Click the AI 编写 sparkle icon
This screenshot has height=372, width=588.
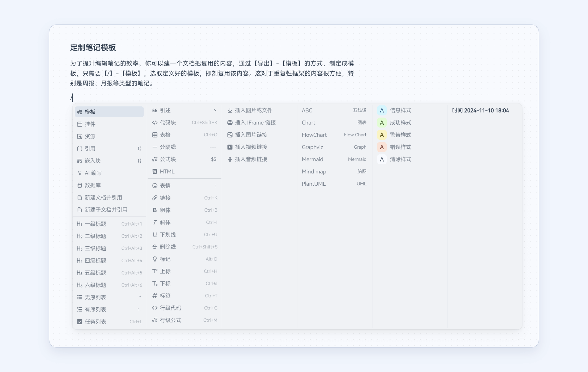pyautogui.click(x=80, y=173)
